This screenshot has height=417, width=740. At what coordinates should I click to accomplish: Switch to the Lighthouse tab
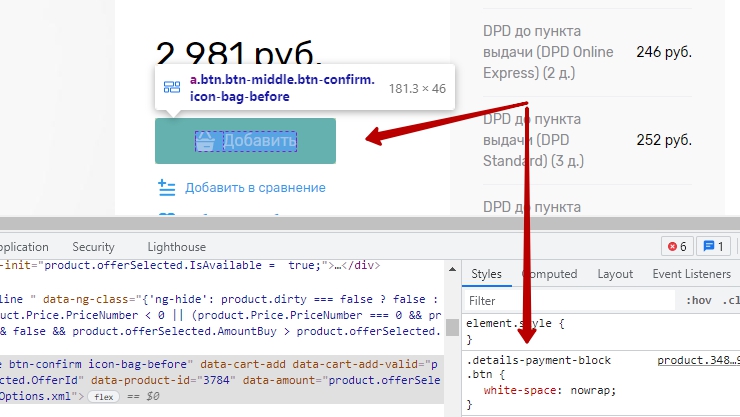click(x=176, y=247)
